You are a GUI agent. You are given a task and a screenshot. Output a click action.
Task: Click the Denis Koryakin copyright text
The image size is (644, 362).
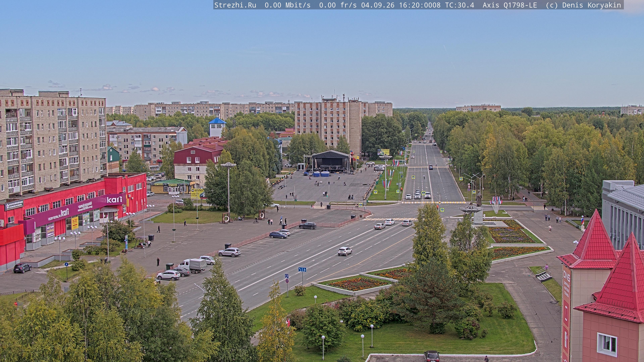point(592,5)
